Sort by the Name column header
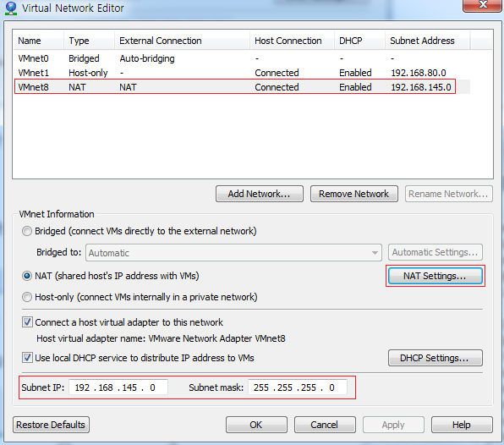Viewport: 504px width, 445px height. [39, 41]
